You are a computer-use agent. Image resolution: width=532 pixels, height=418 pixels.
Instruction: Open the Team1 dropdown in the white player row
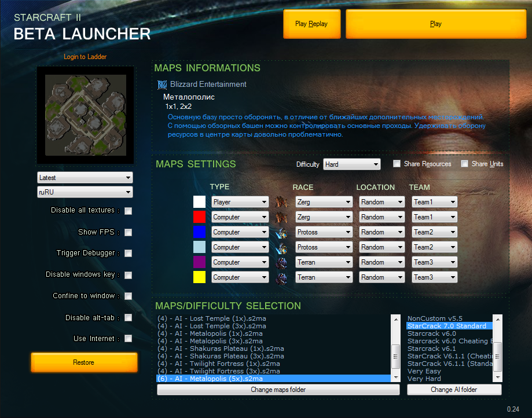pyautogui.click(x=435, y=202)
